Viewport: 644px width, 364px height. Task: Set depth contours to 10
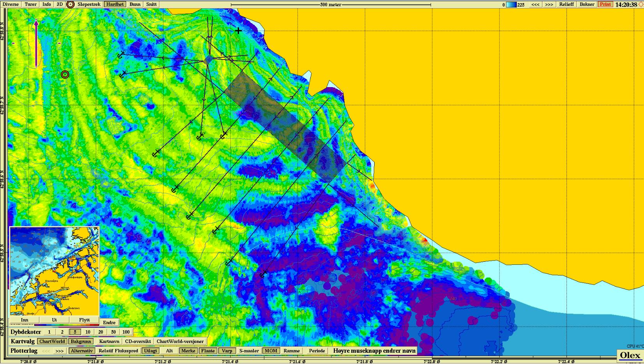88,332
